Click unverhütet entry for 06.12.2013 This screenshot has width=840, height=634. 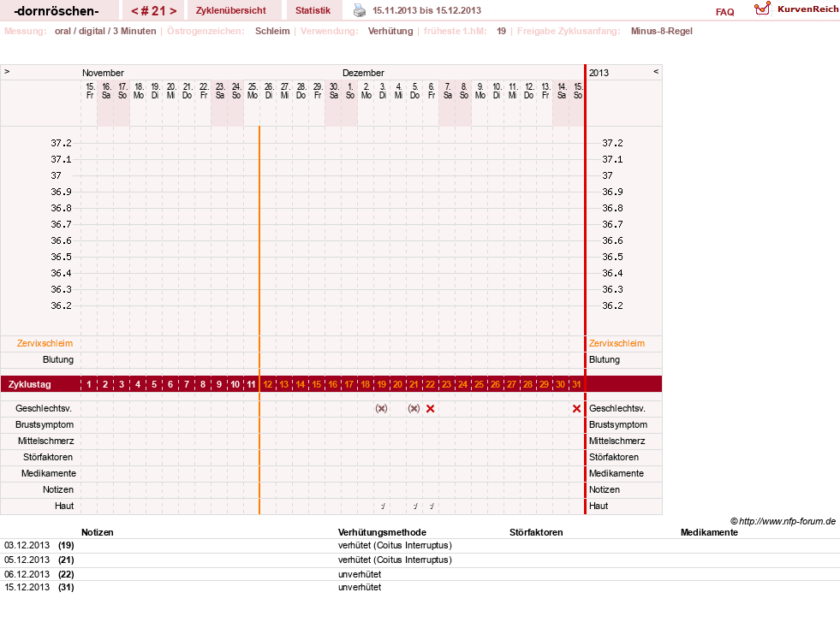point(360,574)
